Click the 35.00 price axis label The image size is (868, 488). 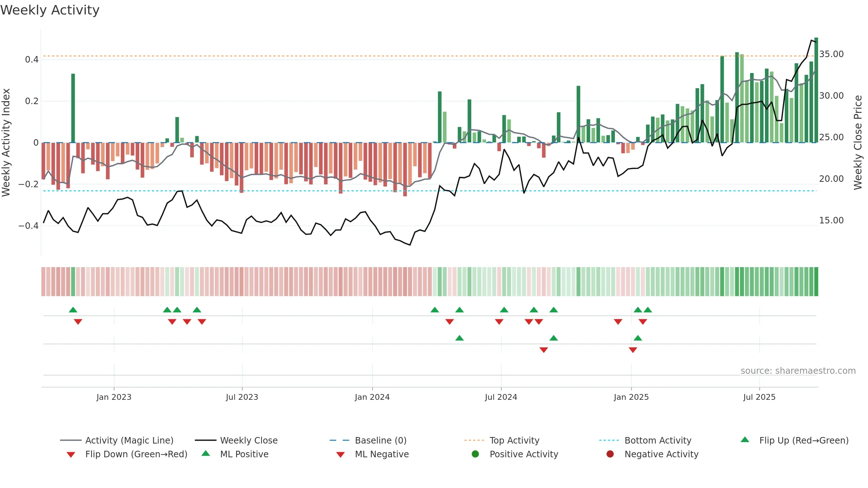click(831, 54)
